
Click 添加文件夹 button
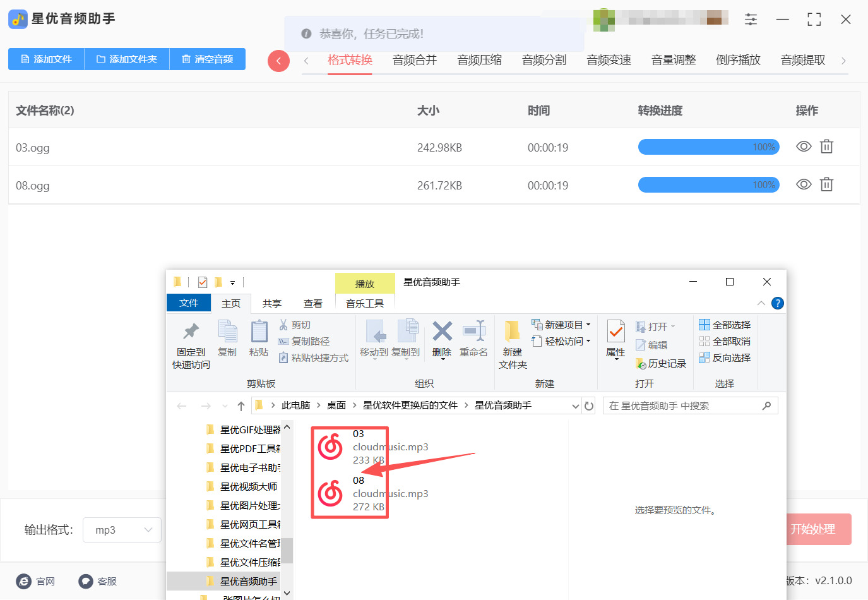tap(127, 59)
